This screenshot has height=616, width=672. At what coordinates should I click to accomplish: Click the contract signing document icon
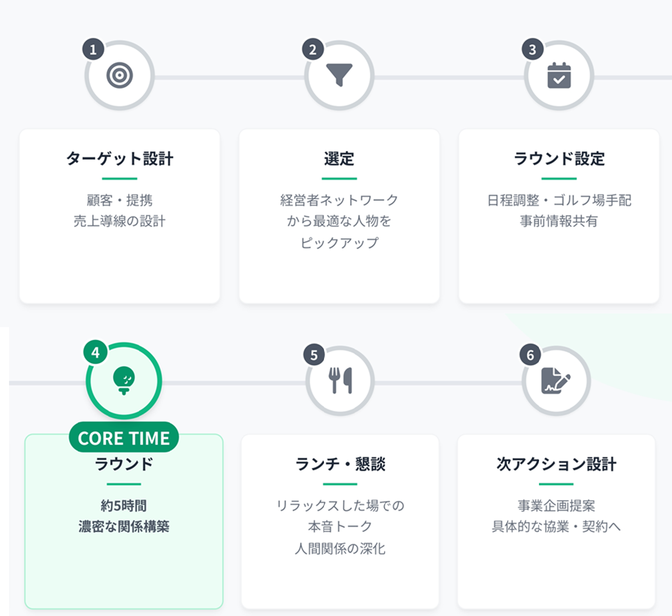coord(555,381)
